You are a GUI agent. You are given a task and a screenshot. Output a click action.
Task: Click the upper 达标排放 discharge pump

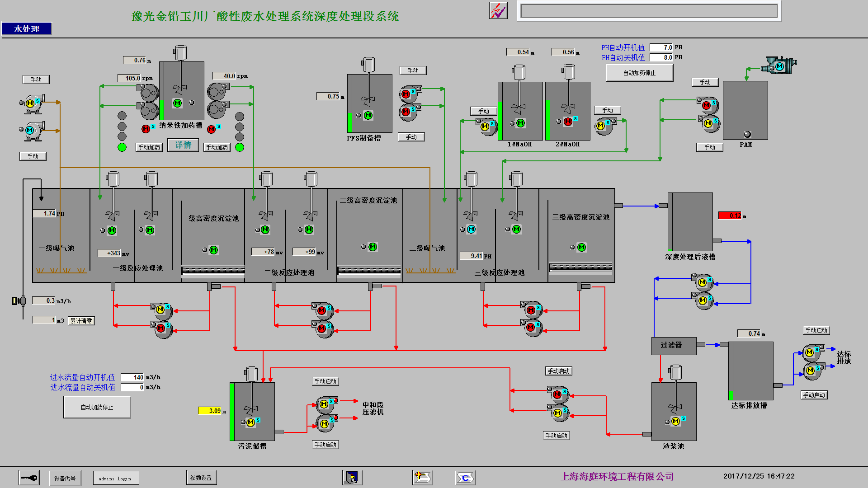click(810, 352)
